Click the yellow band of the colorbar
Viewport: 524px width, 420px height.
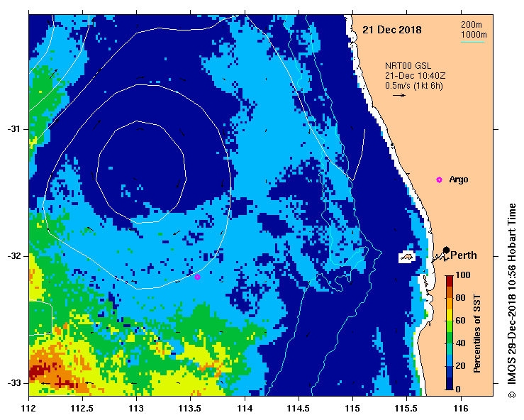[x=449, y=315]
